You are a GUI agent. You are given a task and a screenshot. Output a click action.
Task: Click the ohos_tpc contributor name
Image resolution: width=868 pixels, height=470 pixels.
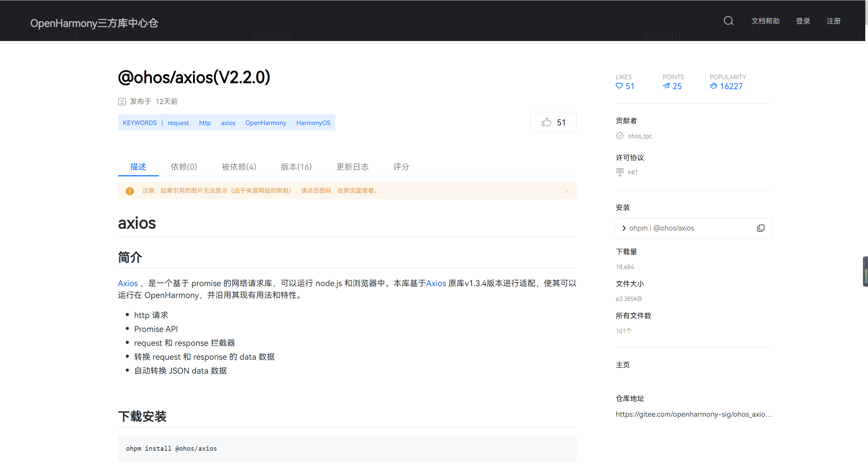639,136
